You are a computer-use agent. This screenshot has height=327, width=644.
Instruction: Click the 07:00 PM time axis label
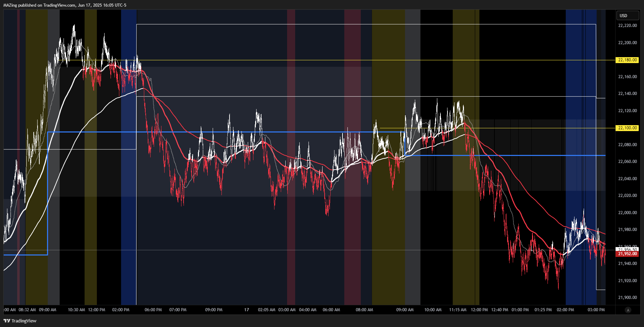click(x=178, y=310)
